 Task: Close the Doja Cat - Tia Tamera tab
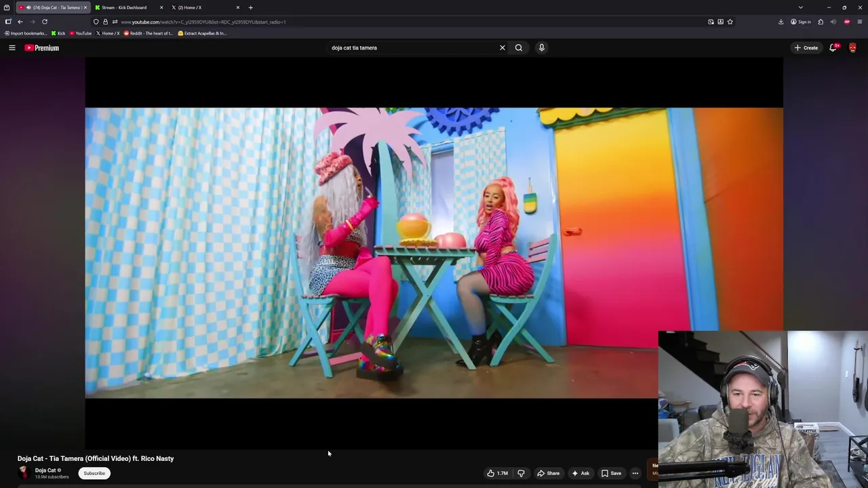[x=85, y=7]
